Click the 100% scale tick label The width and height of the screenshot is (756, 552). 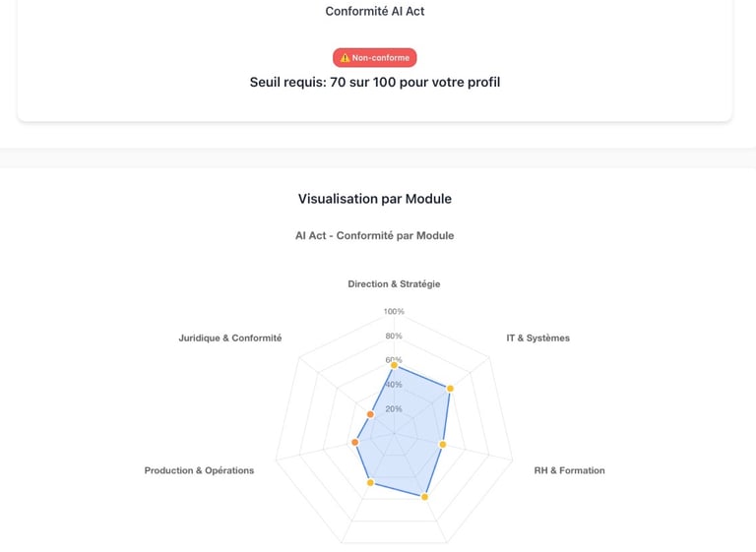(394, 312)
